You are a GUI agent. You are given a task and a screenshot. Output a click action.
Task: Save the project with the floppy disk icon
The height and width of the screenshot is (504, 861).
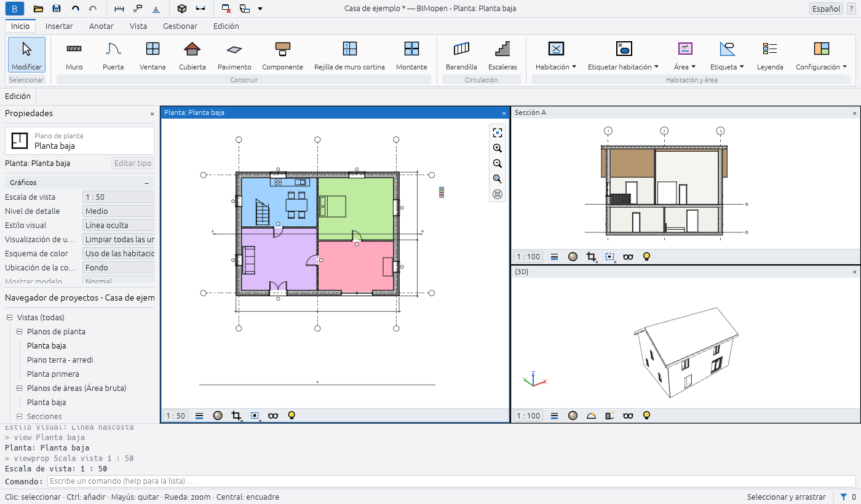click(57, 9)
